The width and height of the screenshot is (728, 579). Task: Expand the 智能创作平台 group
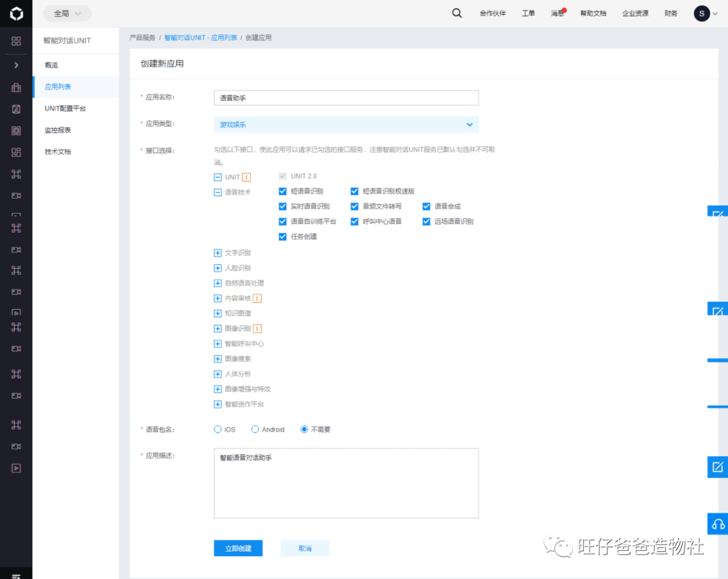coord(217,404)
